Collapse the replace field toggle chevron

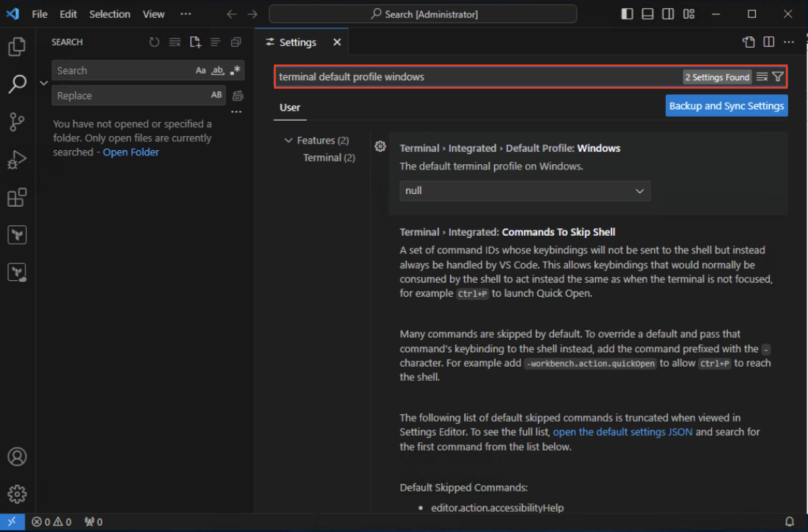click(x=44, y=83)
